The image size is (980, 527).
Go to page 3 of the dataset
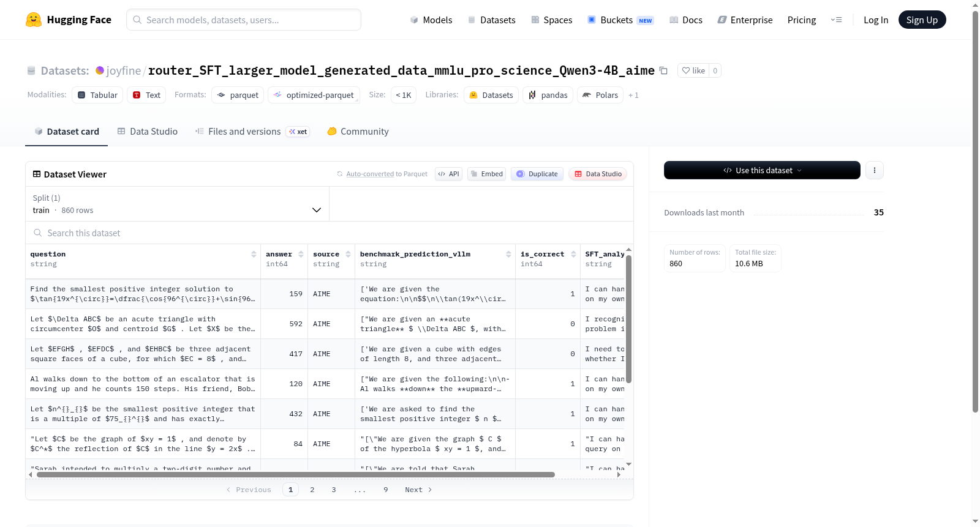click(334, 490)
